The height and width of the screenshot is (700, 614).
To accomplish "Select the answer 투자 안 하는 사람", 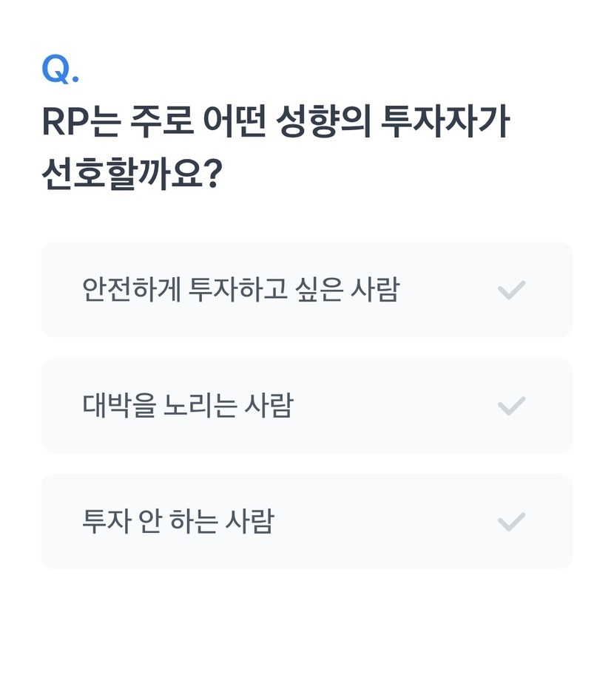I will [x=178, y=522].
